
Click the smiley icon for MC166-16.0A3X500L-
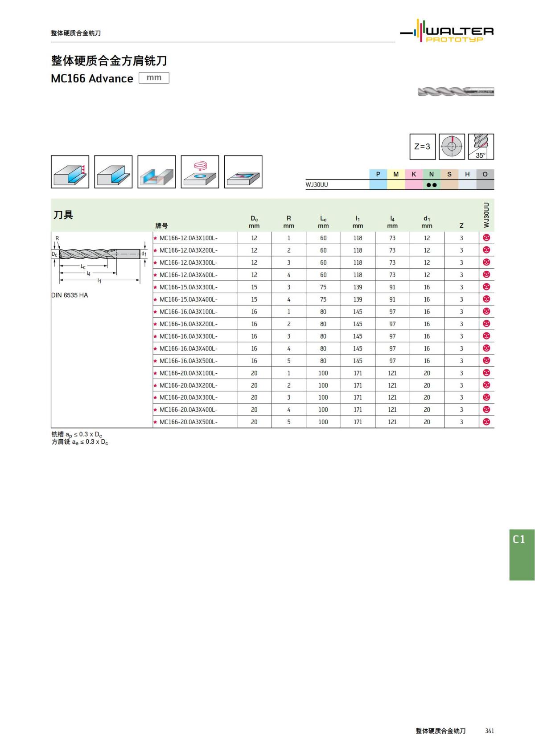click(486, 360)
